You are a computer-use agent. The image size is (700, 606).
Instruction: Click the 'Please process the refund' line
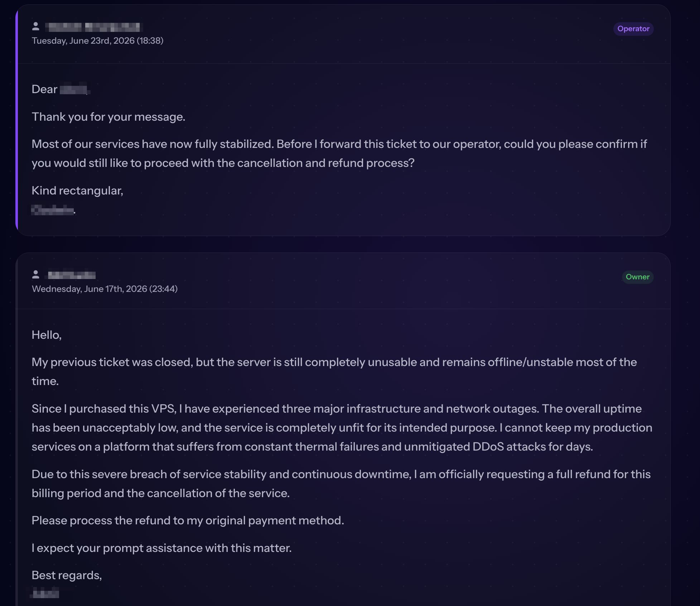coord(188,520)
